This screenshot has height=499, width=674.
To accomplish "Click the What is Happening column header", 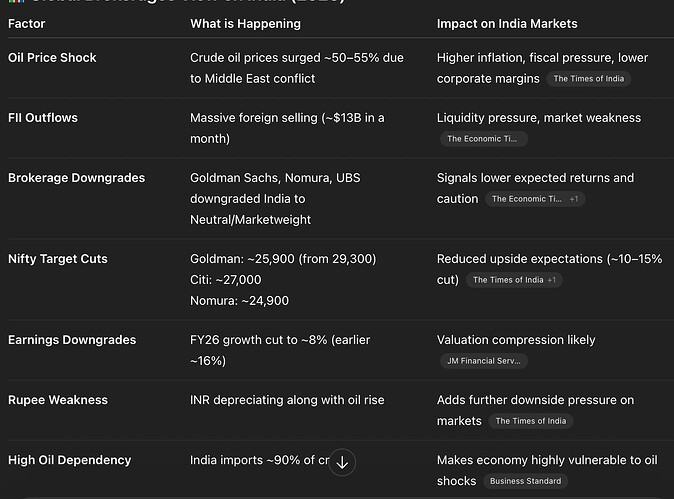I will (245, 23).
